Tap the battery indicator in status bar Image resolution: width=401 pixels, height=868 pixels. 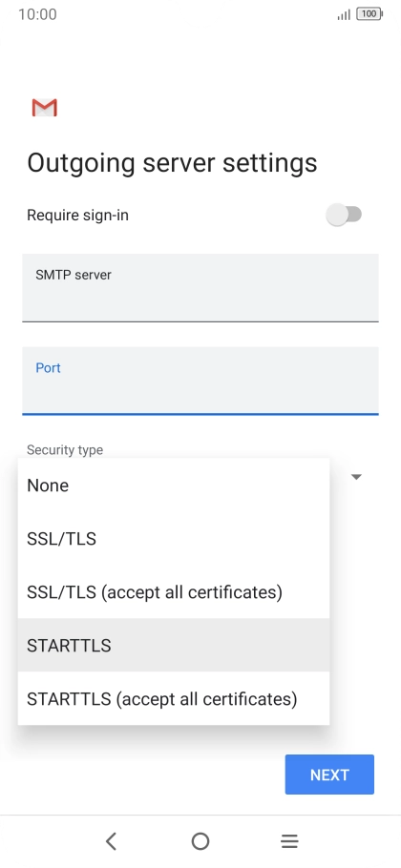point(369,14)
